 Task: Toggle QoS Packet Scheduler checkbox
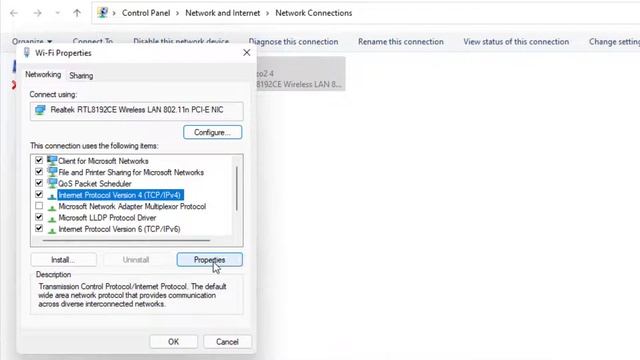39,183
